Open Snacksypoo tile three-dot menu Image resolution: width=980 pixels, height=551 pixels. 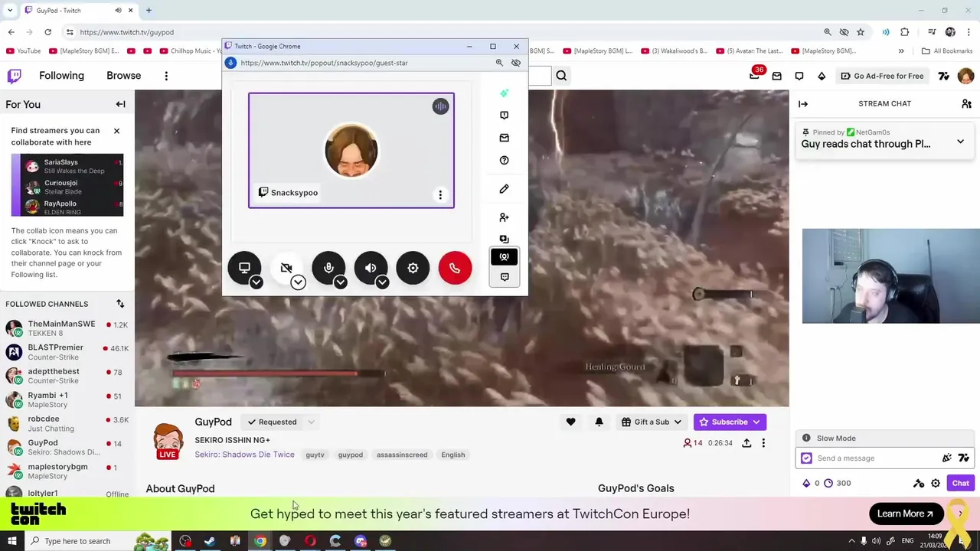440,195
